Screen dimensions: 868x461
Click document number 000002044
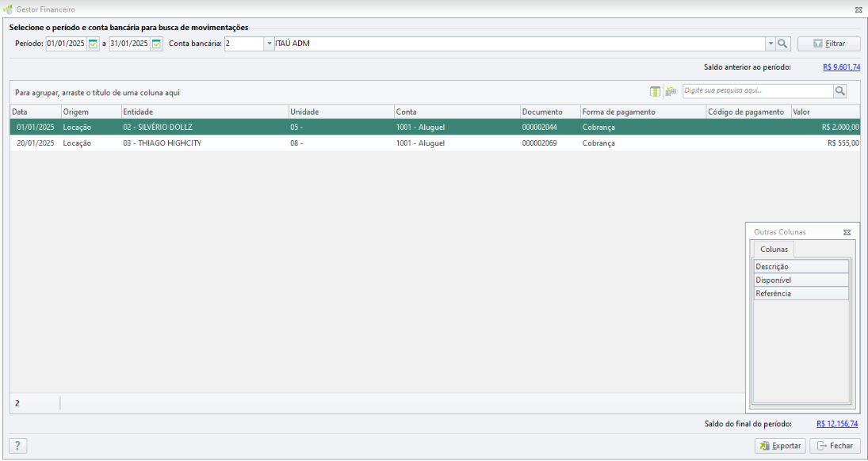tap(539, 128)
